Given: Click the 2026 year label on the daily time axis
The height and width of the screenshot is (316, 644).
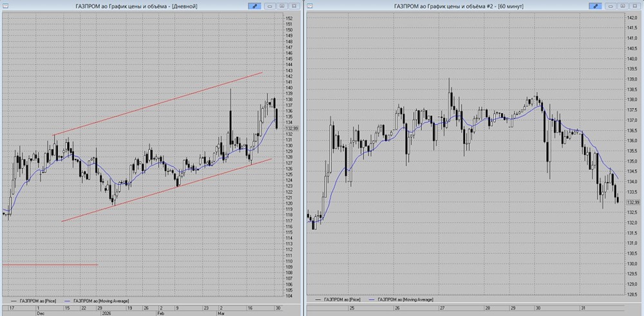Looking at the screenshot, I should coord(108,313).
